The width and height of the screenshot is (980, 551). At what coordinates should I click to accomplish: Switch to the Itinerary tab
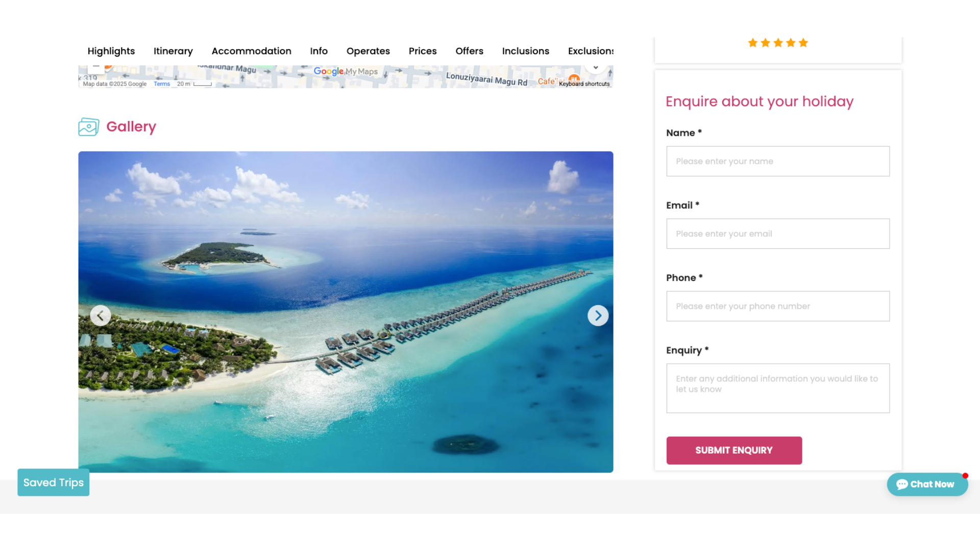(x=173, y=51)
